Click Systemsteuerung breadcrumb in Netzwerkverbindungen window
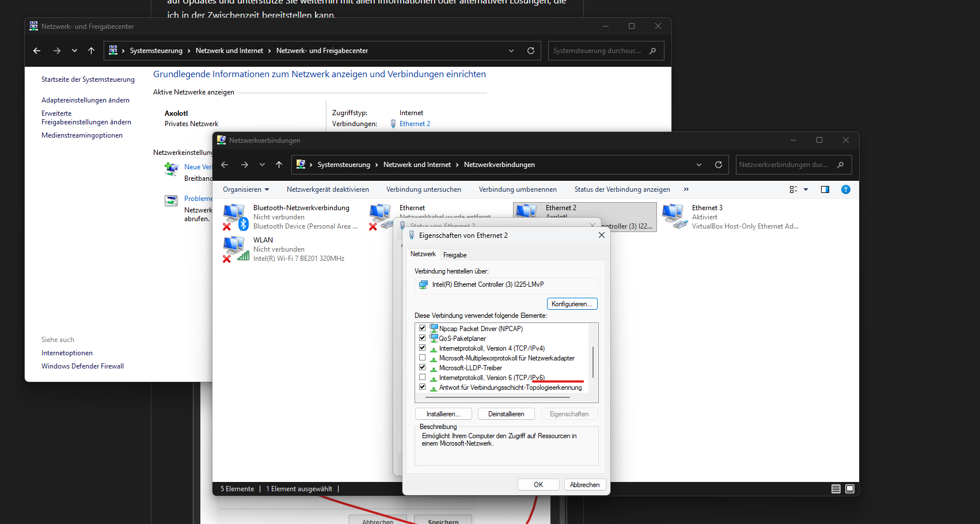 344,165
